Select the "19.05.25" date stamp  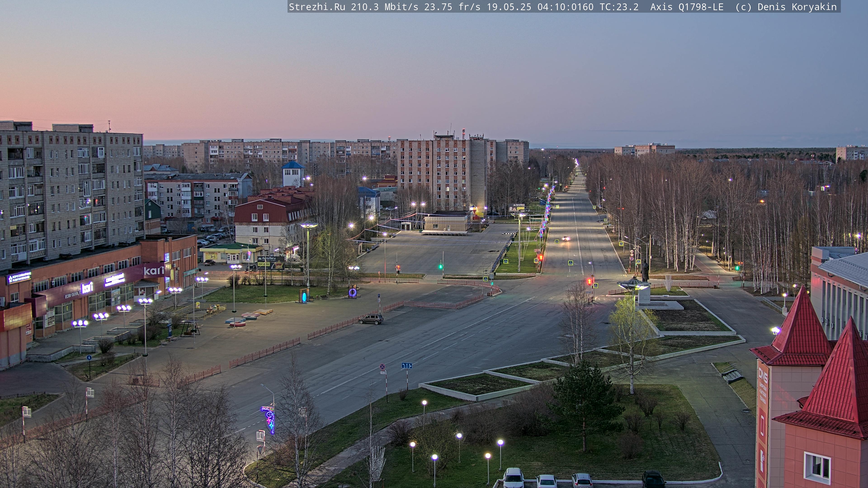(x=509, y=7)
